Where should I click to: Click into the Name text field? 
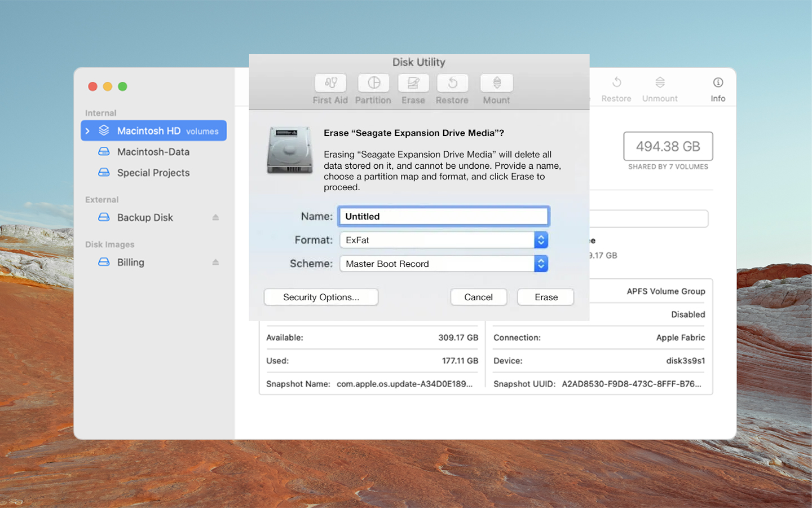(444, 216)
